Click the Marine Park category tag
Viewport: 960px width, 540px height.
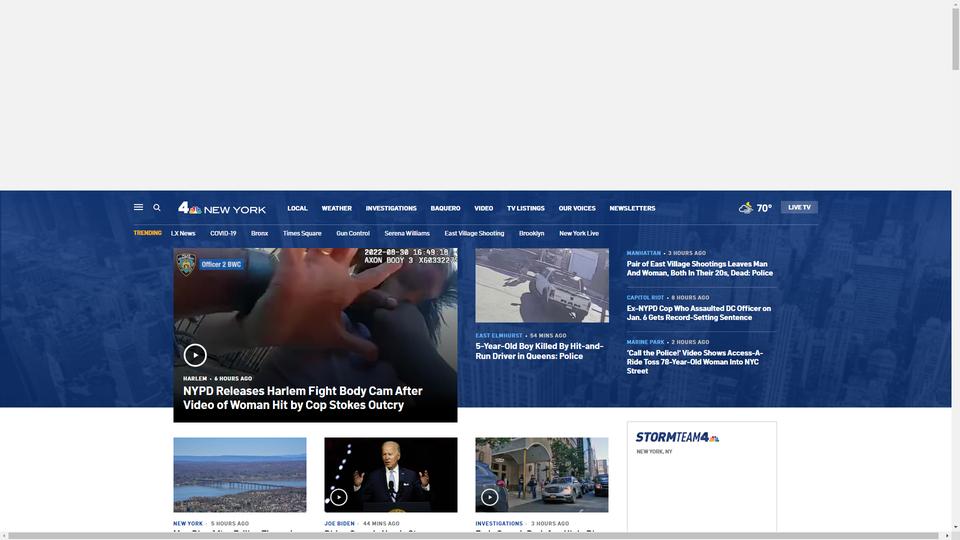click(x=645, y=342)
